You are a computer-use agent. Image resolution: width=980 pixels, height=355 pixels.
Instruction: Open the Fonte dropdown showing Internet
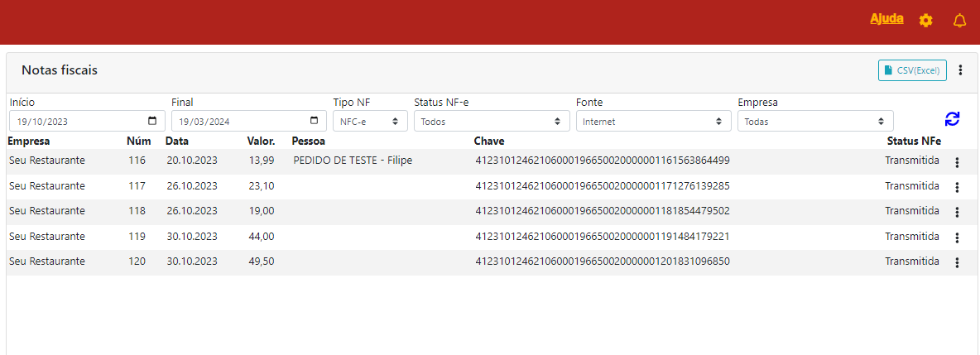(x=649, y=122)
